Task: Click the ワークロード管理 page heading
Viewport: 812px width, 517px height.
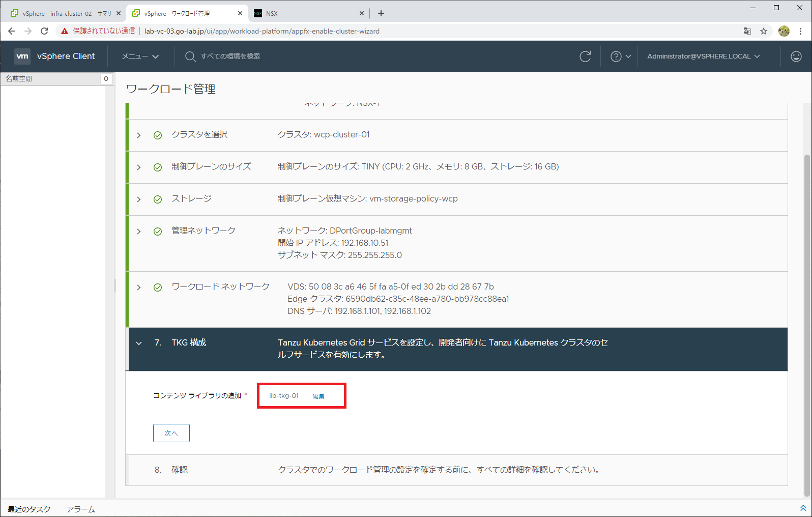Action: pos(171,89)
